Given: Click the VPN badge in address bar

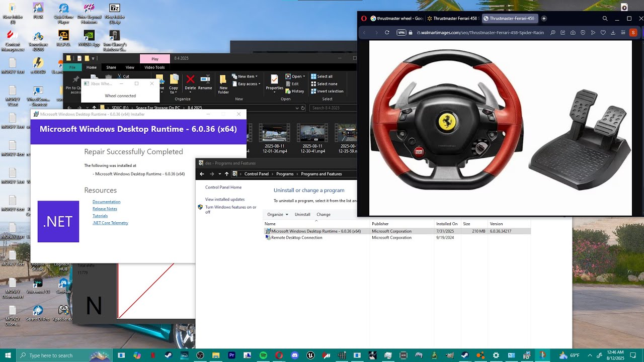Looking at the screenshot, I should 401,32.
